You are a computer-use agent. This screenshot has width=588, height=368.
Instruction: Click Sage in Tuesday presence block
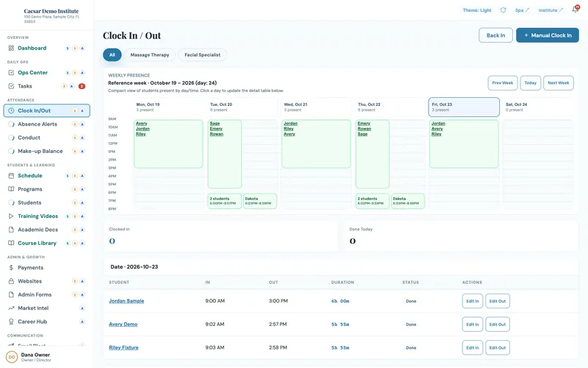215,124
